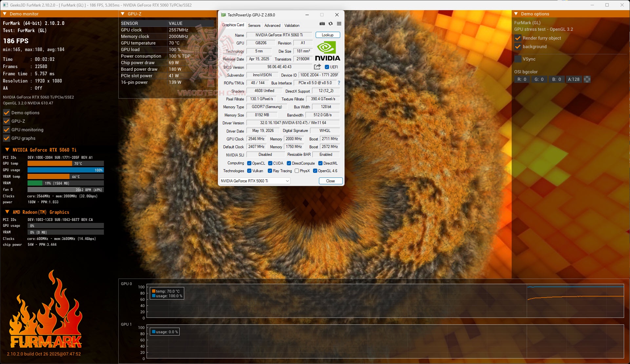This screenshot has width=630, height=364.
Task: Click the fan 0 RPM progress bar
Action: click(66, 190)
